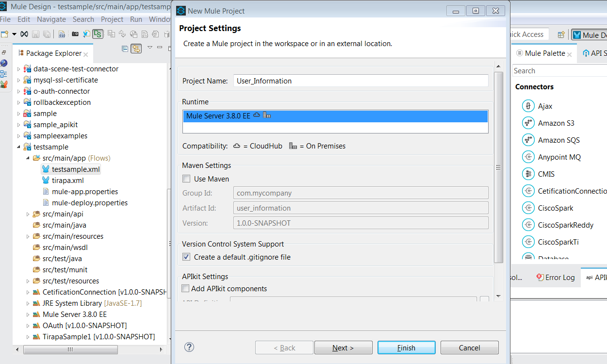Collapse the testsample project
Screen dimensions: 607x364
click(19, 148)
